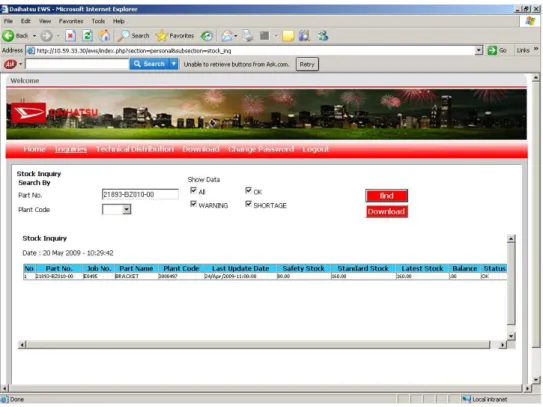Click the Latest Stock column header
This screenshot has height=407, width=543.
tap(422, 268)
